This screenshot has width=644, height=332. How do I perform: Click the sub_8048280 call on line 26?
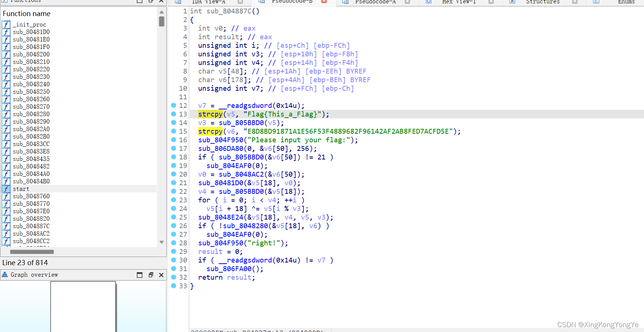click(x=246, y=226)
